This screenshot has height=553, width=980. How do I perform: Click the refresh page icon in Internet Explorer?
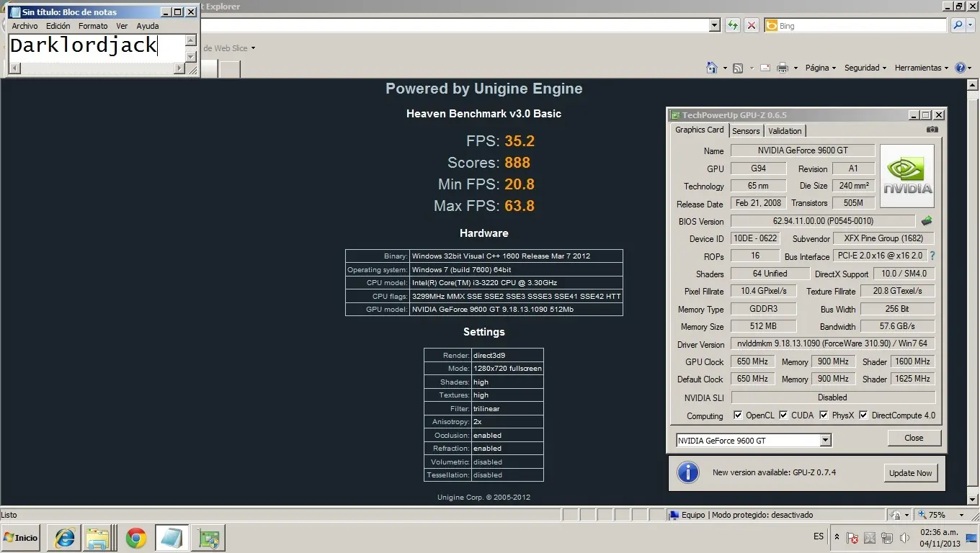pyautogui.click(x=733, y=25)
